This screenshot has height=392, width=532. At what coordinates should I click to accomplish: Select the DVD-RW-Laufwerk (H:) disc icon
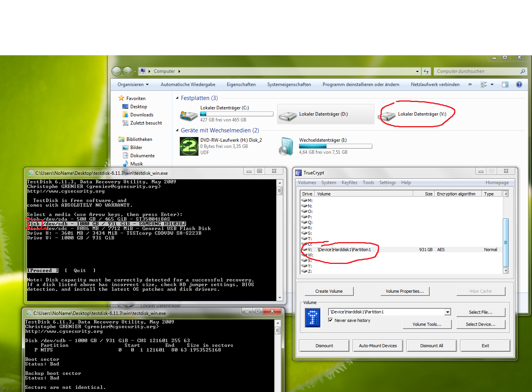click(189, 146)
